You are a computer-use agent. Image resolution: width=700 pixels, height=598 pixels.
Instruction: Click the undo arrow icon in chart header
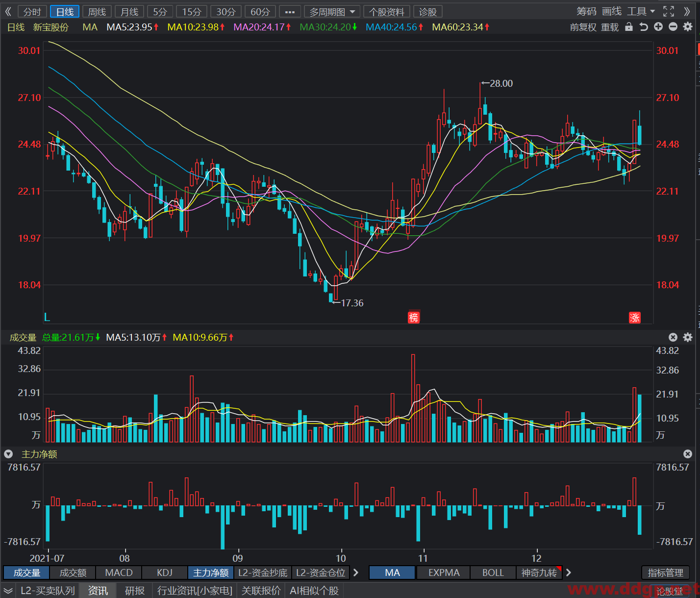coord(644,27)
